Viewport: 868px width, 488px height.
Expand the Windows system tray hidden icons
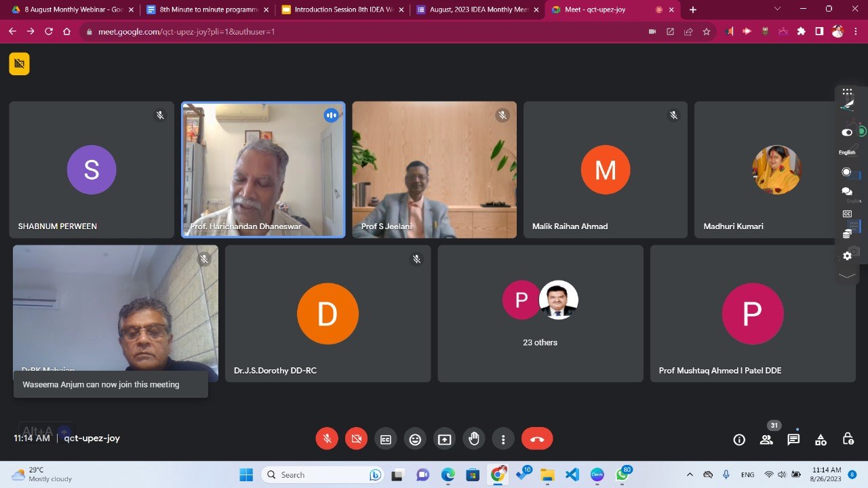pyautogui.click(x=690, y=474)
